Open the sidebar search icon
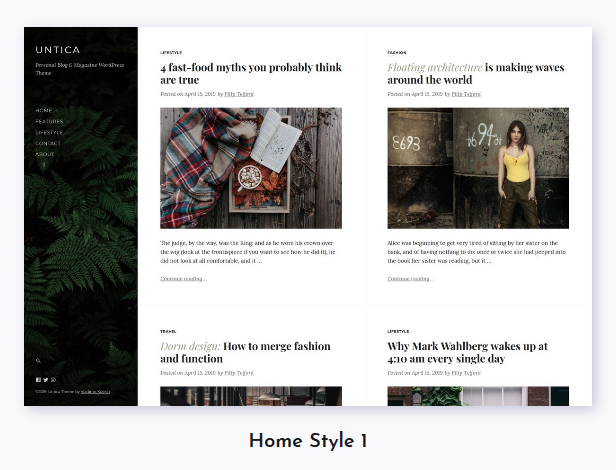616x470 pixels. (x=38, y=360)
